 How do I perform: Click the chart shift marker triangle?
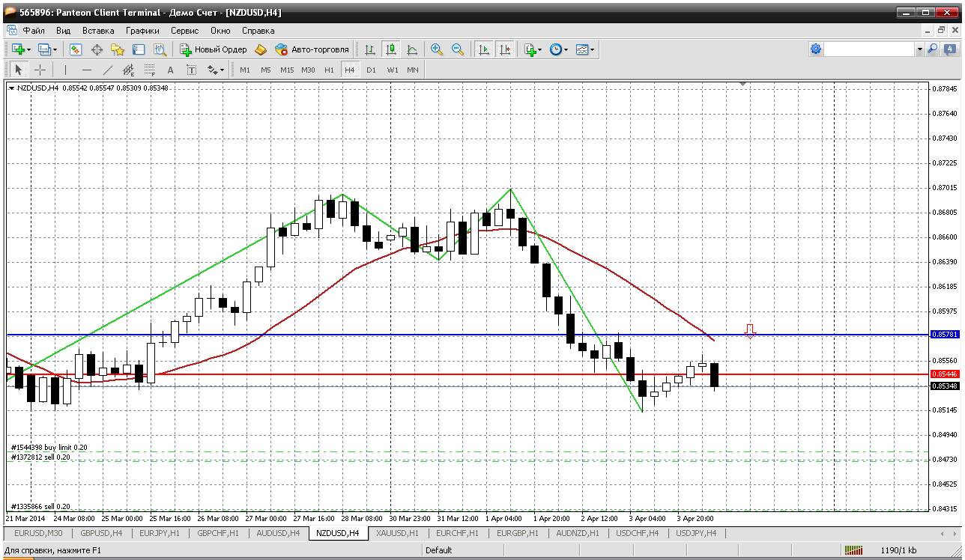point(743,85)
